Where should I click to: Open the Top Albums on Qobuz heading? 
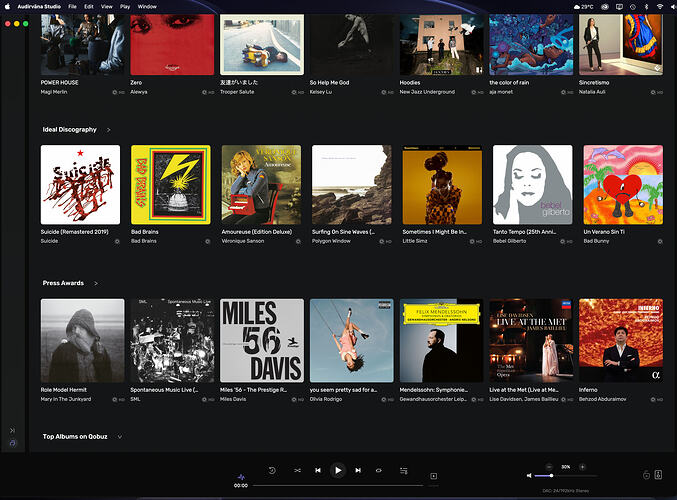point(75,437)
